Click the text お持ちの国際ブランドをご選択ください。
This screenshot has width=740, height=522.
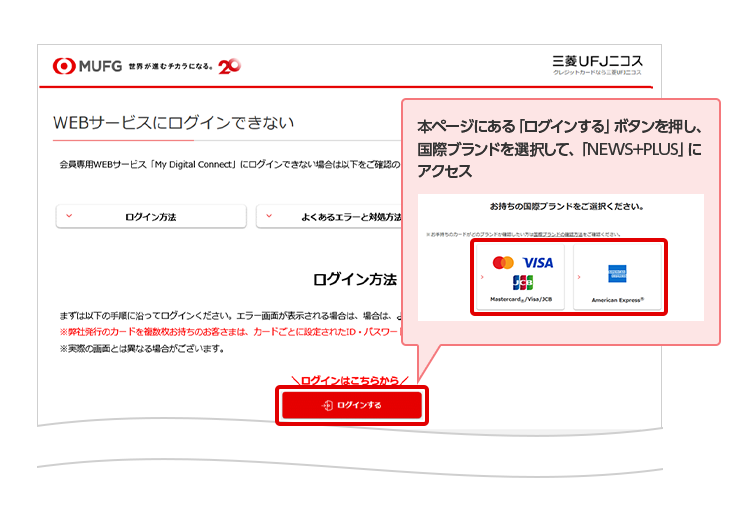click(x=566, y=206)
